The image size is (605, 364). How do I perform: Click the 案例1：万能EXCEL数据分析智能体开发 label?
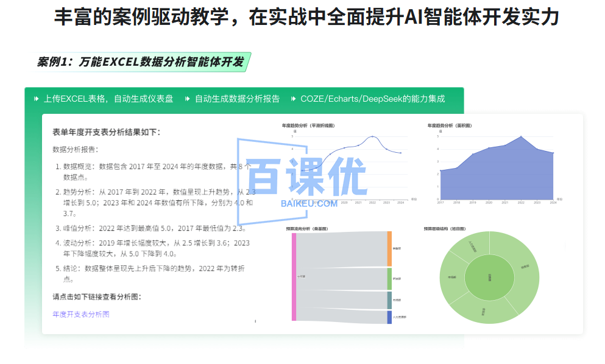pos(141,61)
